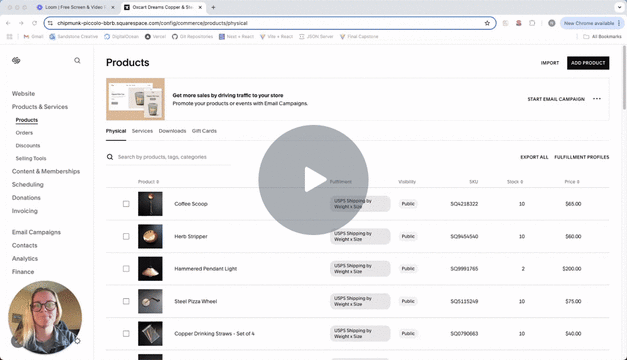Bookmark this page with the star icon
The width and height of the screenshot is (627, 360).
pos(487,23)
